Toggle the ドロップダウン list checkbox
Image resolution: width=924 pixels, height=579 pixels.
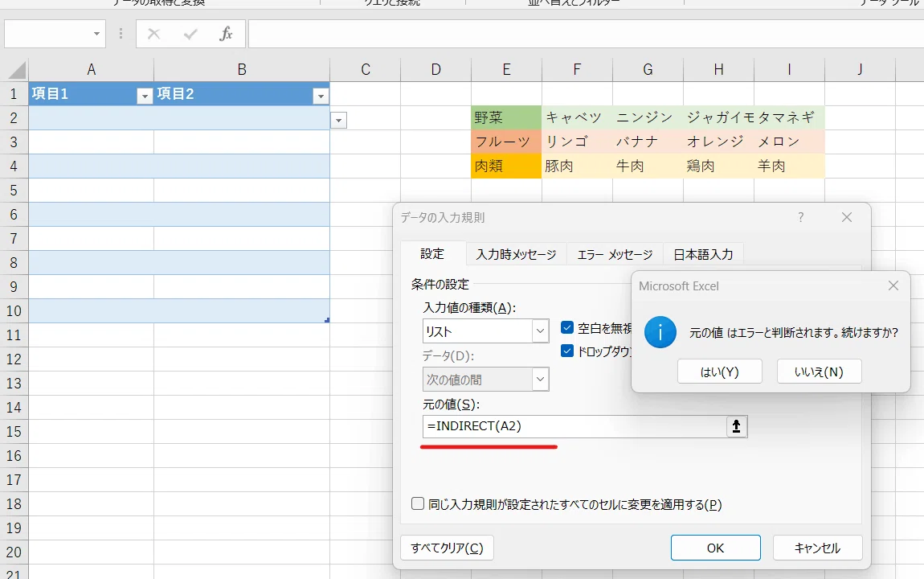click(x=567, y=351)
